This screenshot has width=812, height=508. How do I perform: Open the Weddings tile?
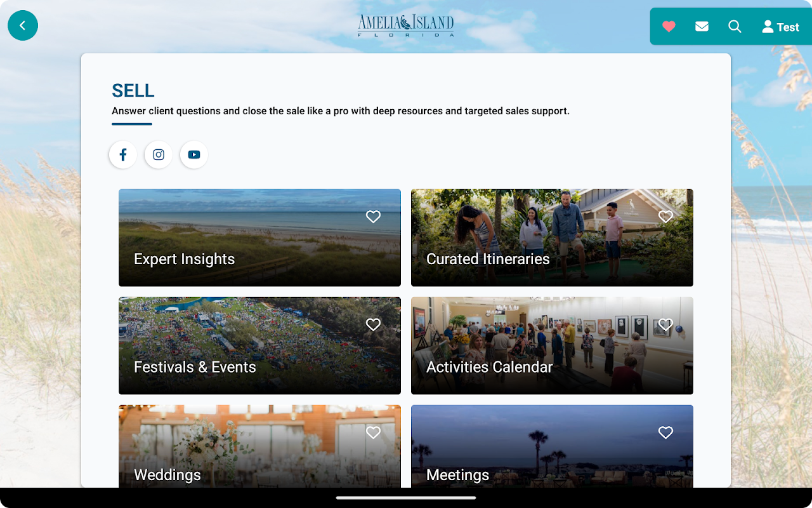click(259, 446)
